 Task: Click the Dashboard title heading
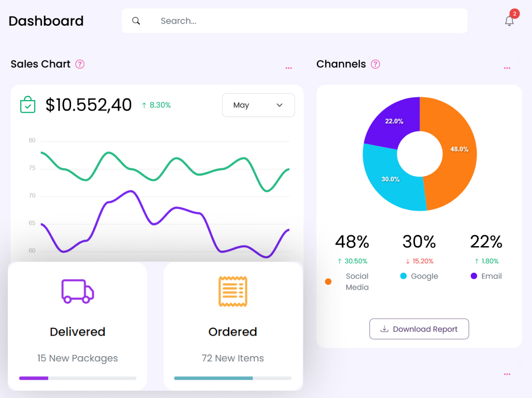click(46, 21)
